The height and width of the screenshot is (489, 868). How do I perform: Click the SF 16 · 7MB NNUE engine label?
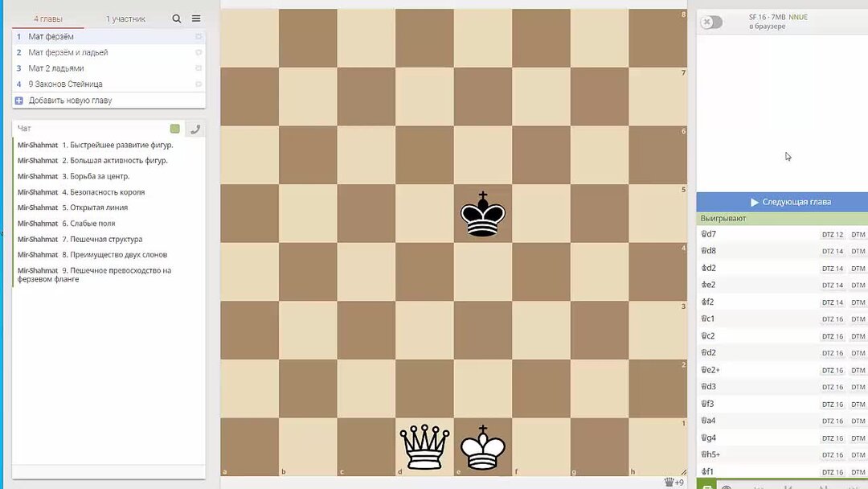pos(778,17)
